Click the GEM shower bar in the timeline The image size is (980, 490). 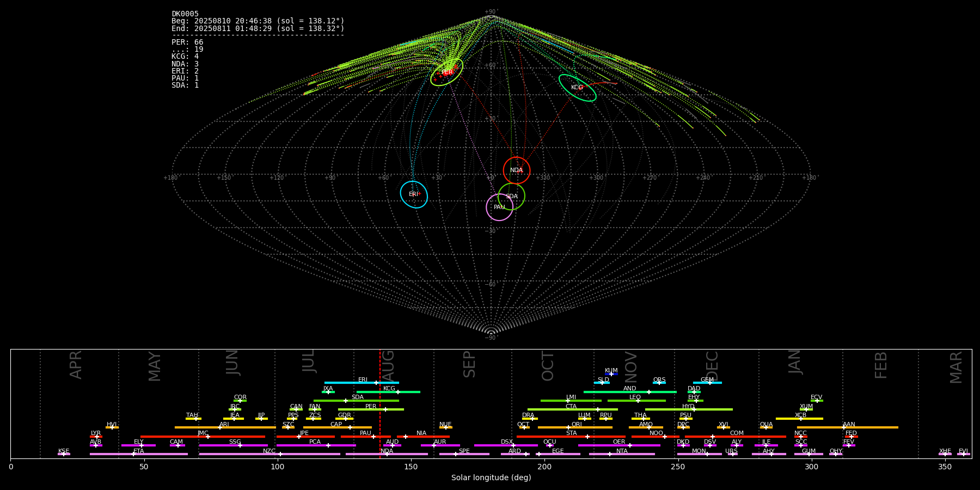707,383
